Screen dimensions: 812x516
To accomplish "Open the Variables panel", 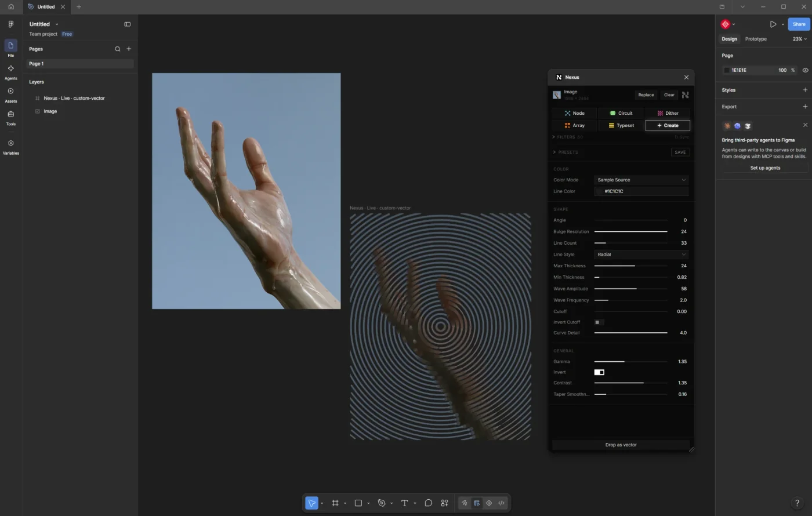I will 10,146.
